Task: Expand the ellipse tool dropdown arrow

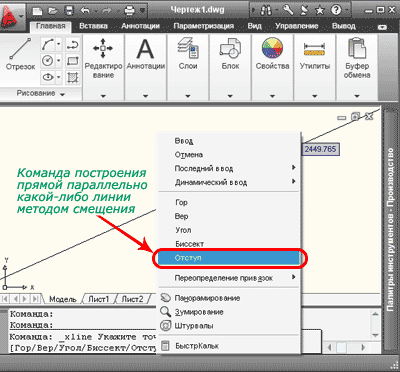Action: point(58,77)
